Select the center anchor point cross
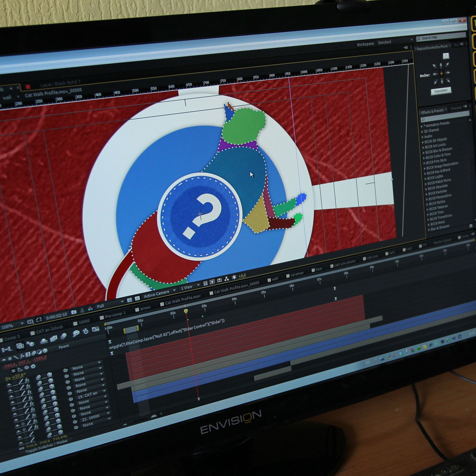Image resolution: width=476 pixels, height=476 pixels. pos(441,74)
